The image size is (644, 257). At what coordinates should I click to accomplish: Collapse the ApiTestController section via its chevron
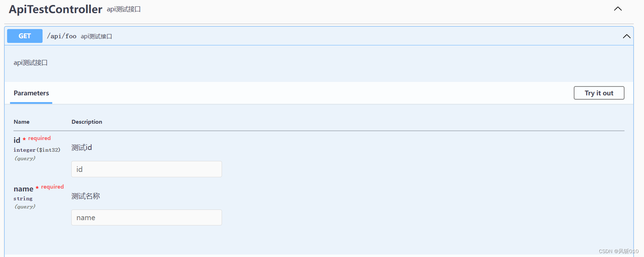pos(618,9)
